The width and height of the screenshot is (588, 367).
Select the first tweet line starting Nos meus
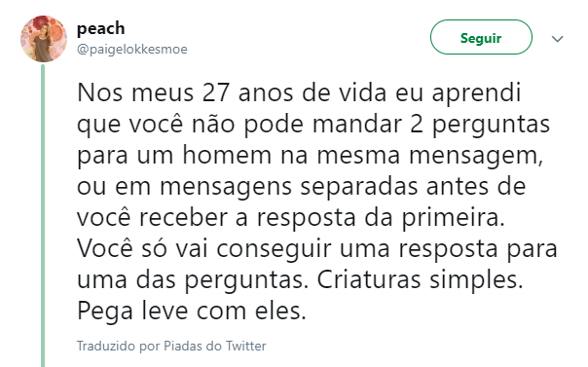[299, 93]
